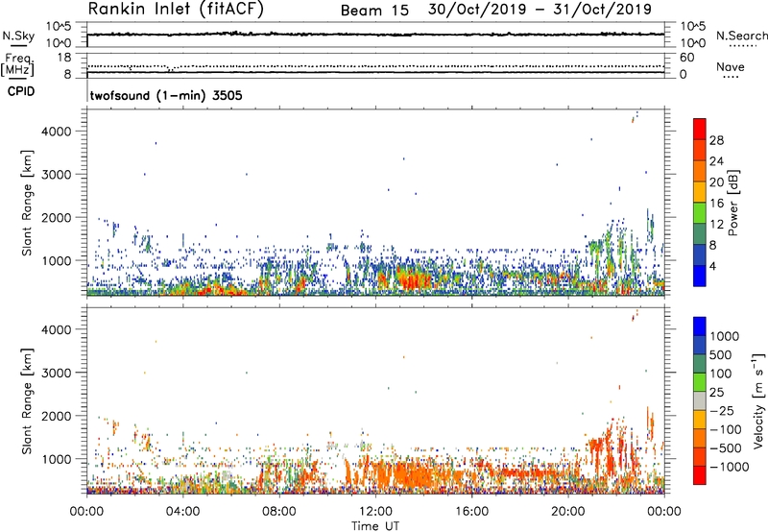Click the 'N.Search' legend label

(741, 36)
